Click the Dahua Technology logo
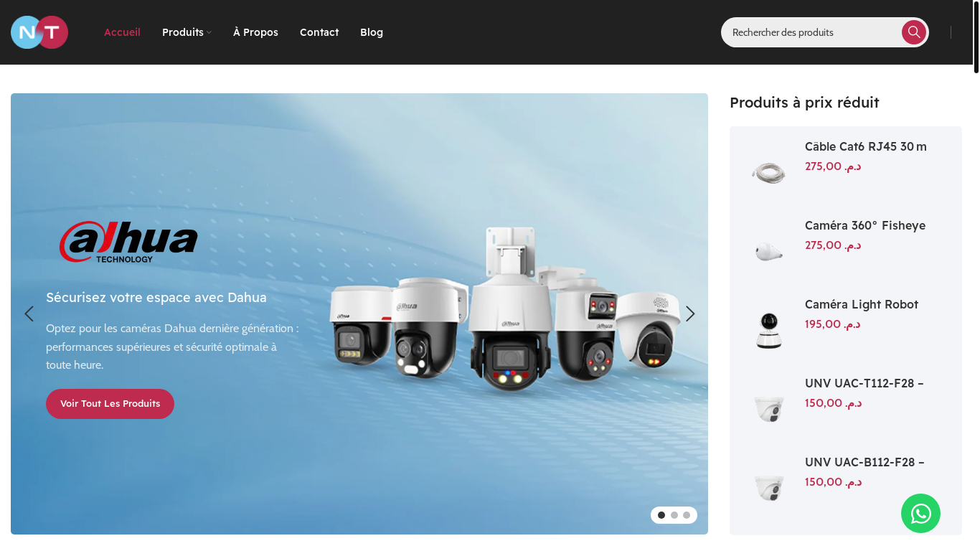The height and width of the screenshot is (551, 980). (128, 242)
